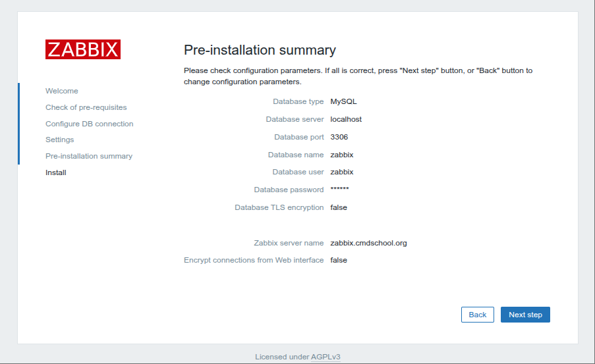
Task: Click the Database type label
Action: (x=298, y=101)
